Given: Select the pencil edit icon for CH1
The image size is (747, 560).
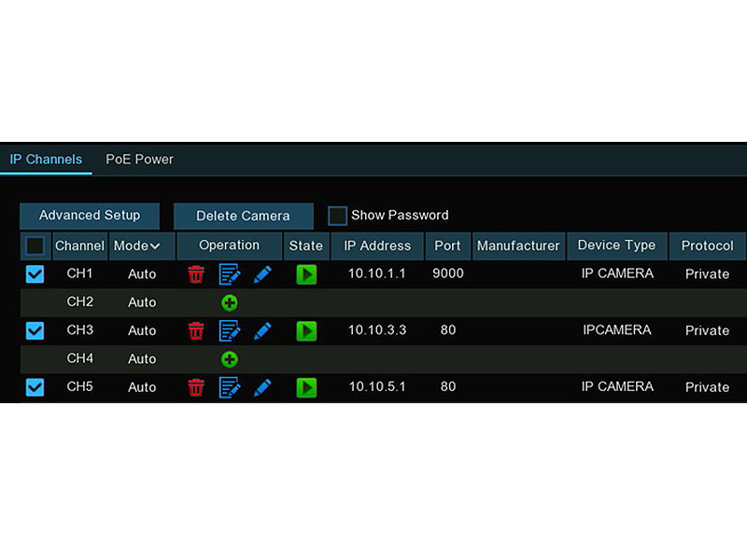Looking at the screenshot, I should tap(262, 273).
